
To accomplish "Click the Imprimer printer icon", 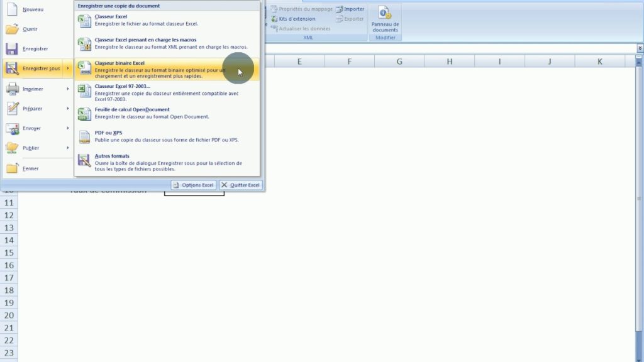I will pos(12,89).
